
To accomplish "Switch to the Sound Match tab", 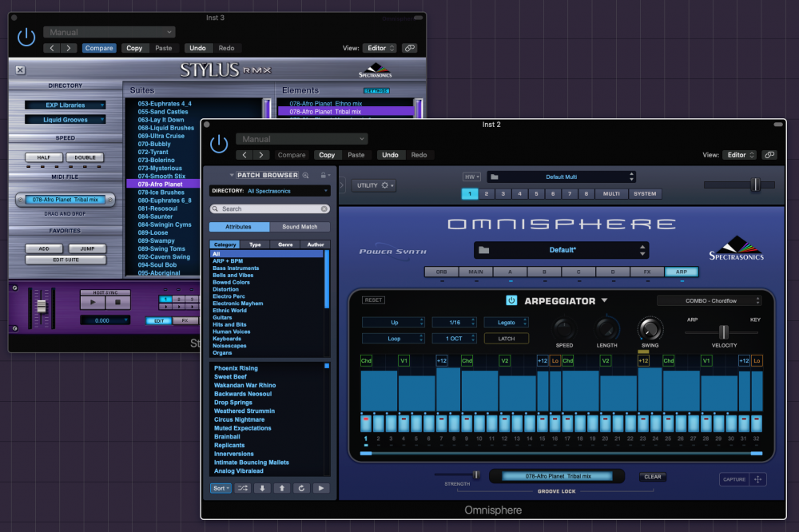I will 300,227.
